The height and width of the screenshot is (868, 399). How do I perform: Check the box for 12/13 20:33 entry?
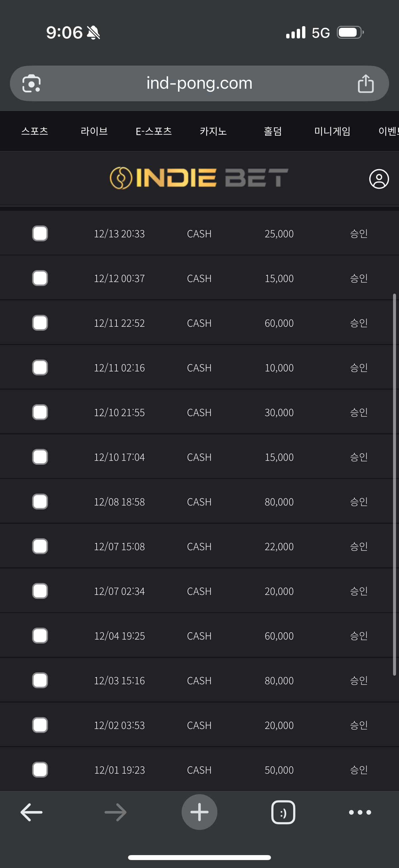[x=40, y=233]
